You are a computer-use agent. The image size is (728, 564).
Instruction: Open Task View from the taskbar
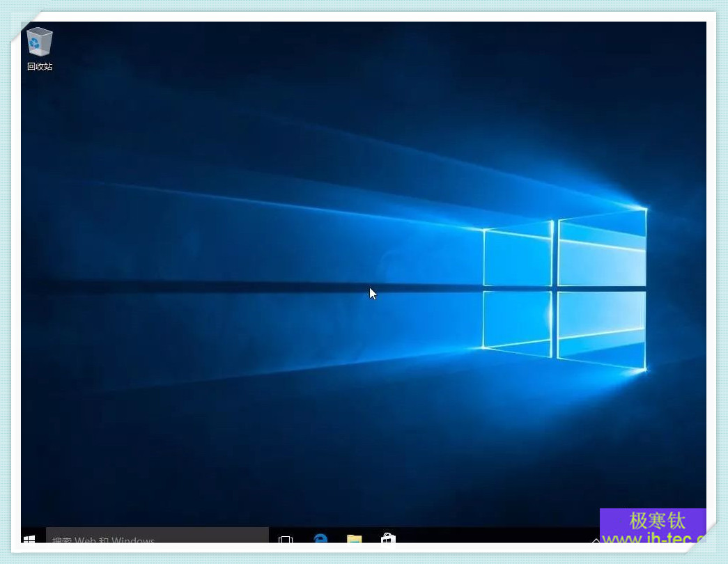pyautogui.click(x=286, y=539)
